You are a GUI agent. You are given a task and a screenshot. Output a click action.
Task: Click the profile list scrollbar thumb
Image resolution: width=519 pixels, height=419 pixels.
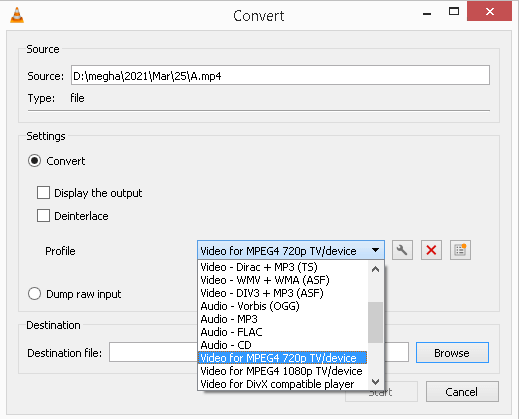(x=375, y=322)
